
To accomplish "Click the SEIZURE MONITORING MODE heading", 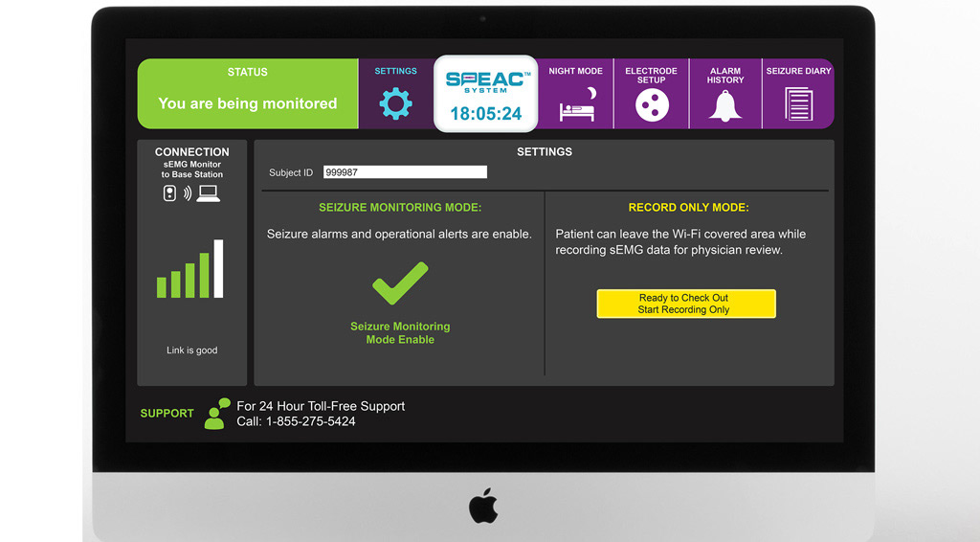I will click(400, 208).
